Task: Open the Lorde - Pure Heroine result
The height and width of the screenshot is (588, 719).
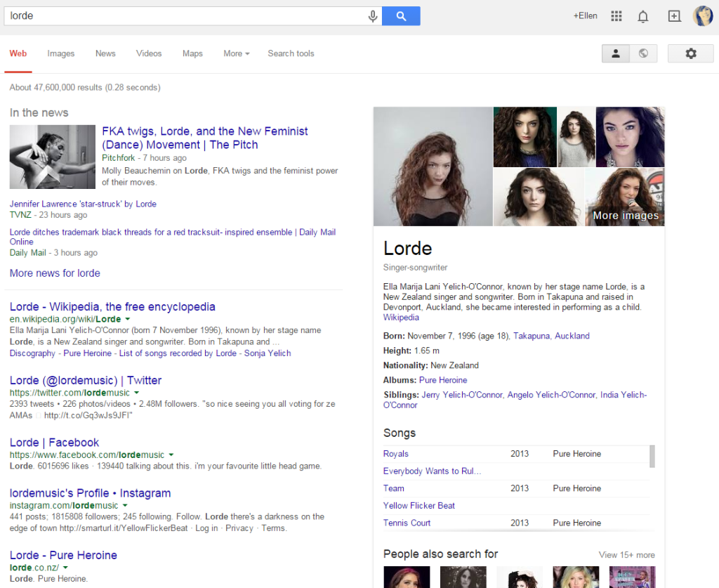Action: coord(63,555)
